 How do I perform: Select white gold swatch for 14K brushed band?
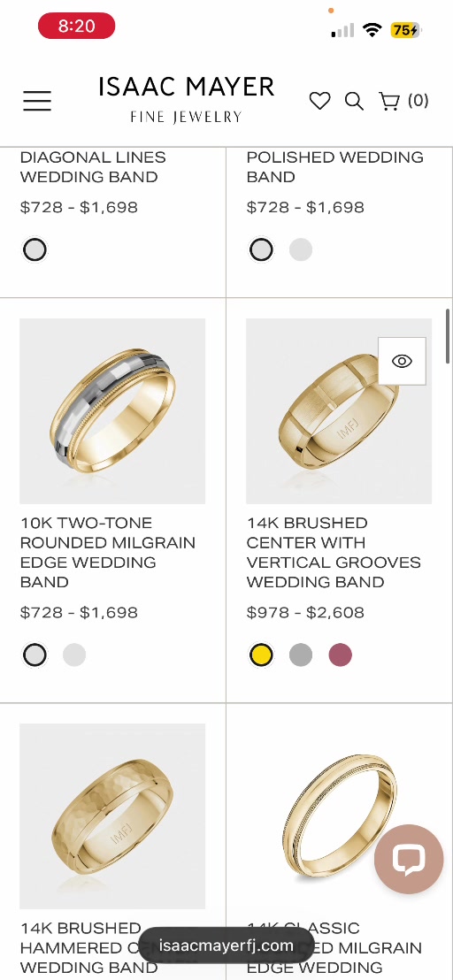tap(301, 655)
